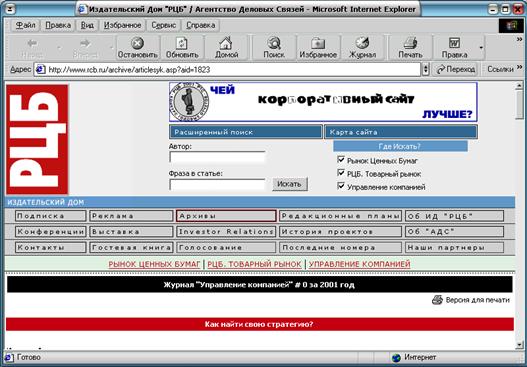Open the Наши партнеры navigation button

tap(454, 247)
